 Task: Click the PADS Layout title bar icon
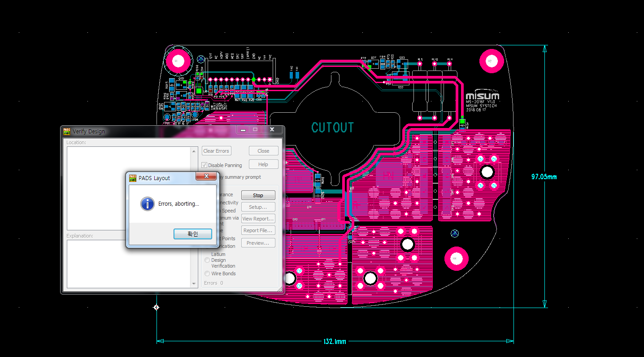click(x=133, y=178)
